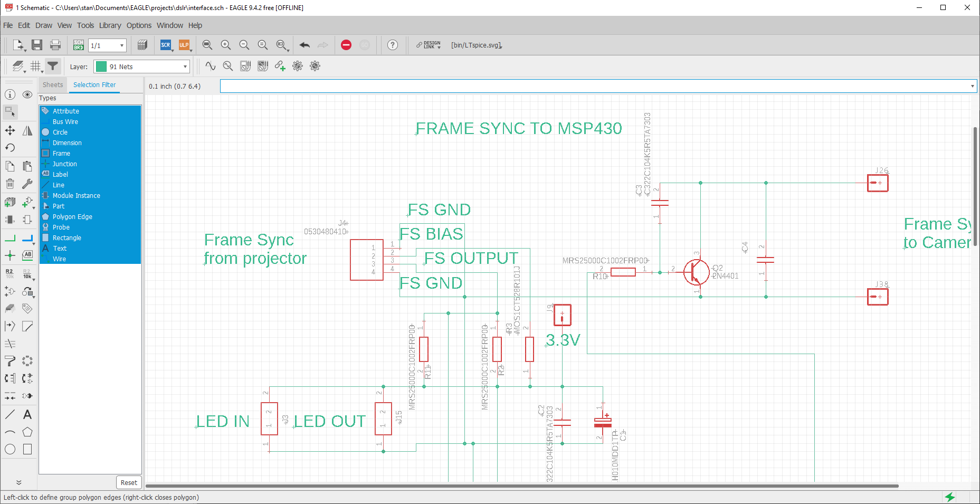This screenshot has width=980, height=504.
Task: Zoom out of the schematic
Action: (244, 45)
